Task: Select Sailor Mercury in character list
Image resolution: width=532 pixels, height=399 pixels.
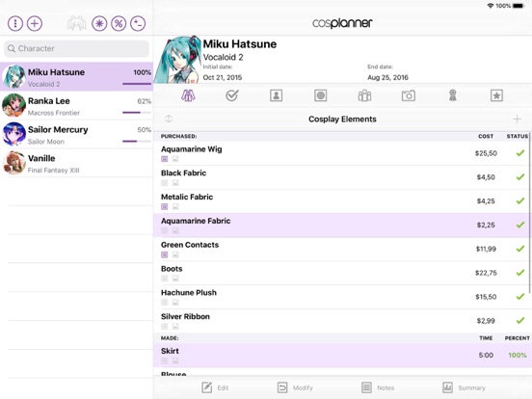Action: [76, 134]
